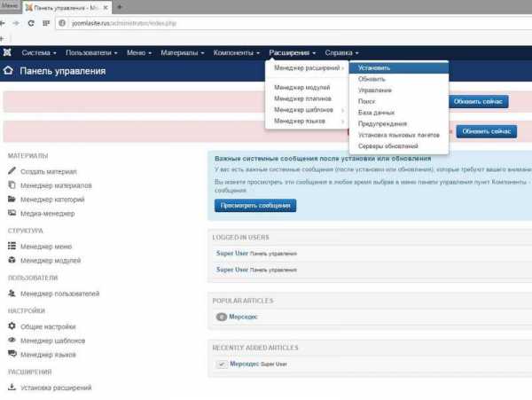Expand the Менеджер языков submenu

[x=307, y=122]
